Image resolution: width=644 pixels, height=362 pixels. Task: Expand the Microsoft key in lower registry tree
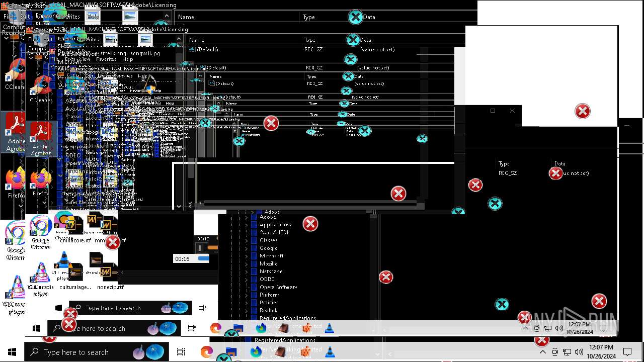click(246, 256)
